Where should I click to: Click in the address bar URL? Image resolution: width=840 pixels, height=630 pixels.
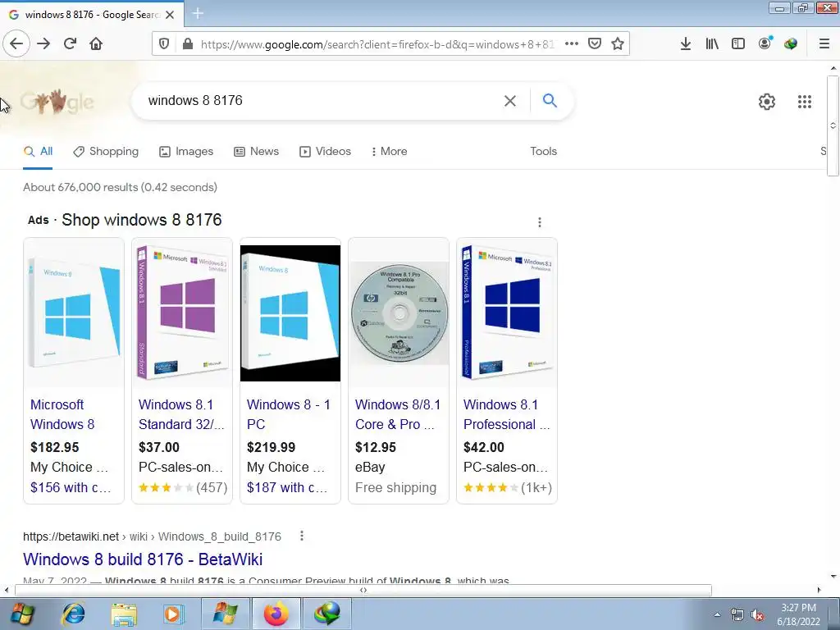377,44
